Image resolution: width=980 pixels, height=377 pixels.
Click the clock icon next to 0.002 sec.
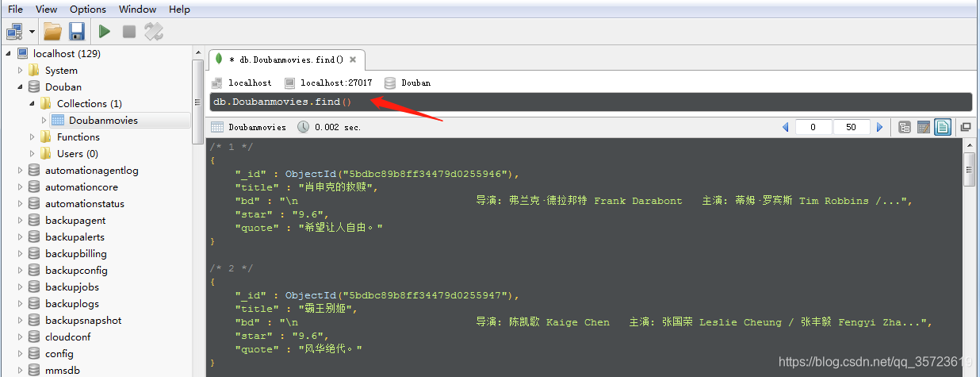tap(304, 127)
